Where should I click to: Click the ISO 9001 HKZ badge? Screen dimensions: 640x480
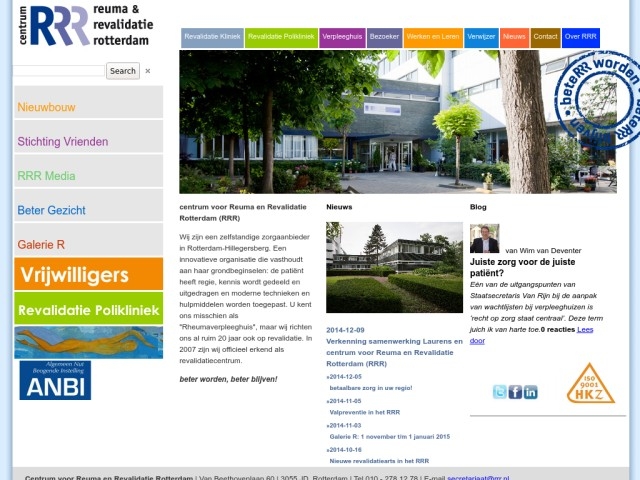pyautogui.click(x=590, y=383)
